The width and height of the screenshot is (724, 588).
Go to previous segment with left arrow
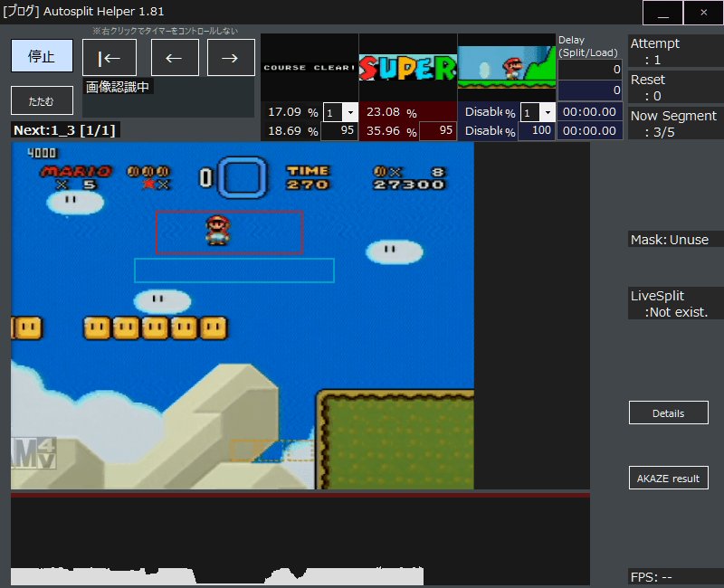tap(175, 58)
